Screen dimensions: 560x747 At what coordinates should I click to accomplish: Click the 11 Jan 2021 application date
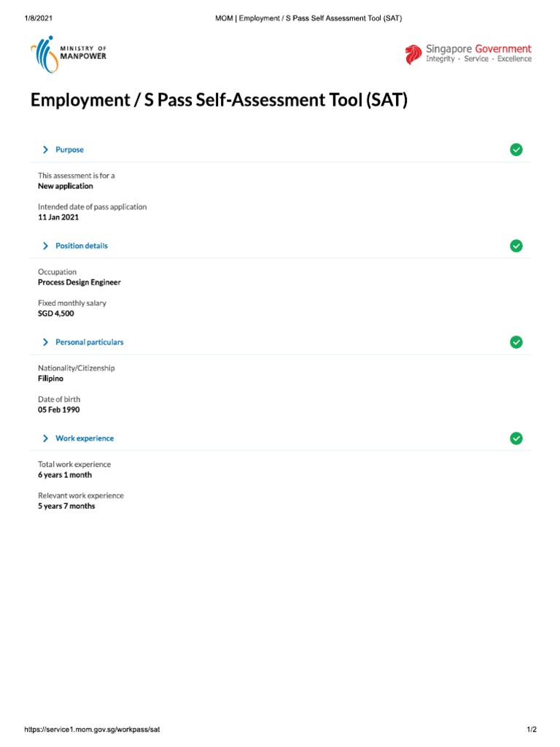58,217
